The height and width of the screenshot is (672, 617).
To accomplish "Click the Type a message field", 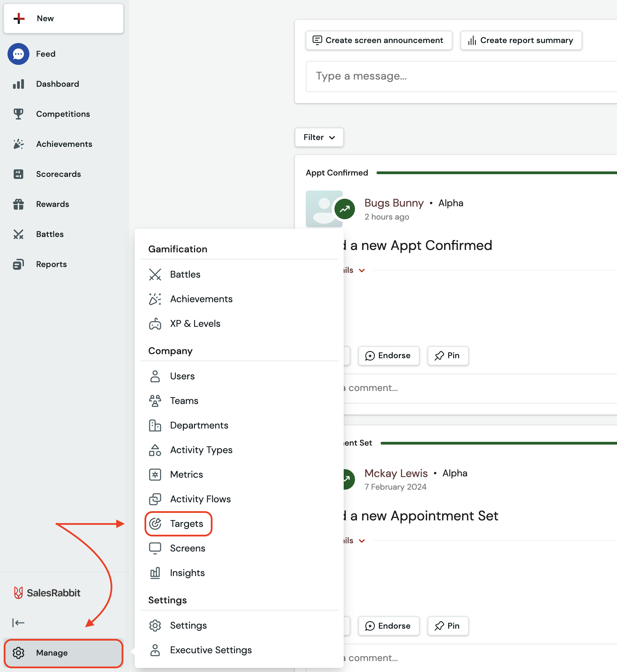I will 461,76.
